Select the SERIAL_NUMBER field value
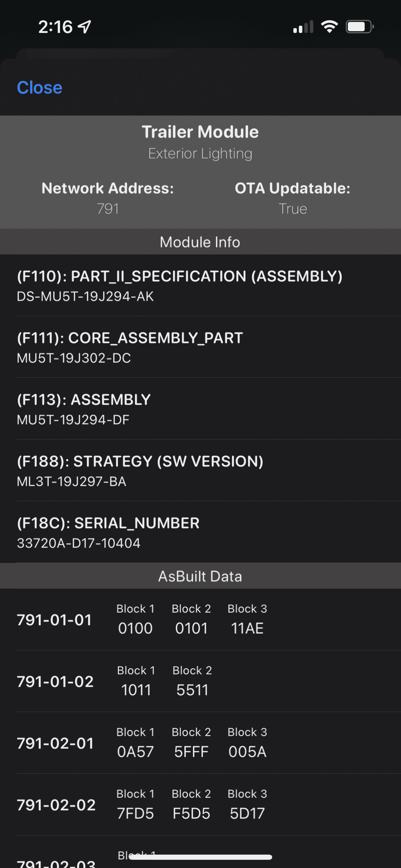Viewport: 401px width, 868px height. coord(79,542)
